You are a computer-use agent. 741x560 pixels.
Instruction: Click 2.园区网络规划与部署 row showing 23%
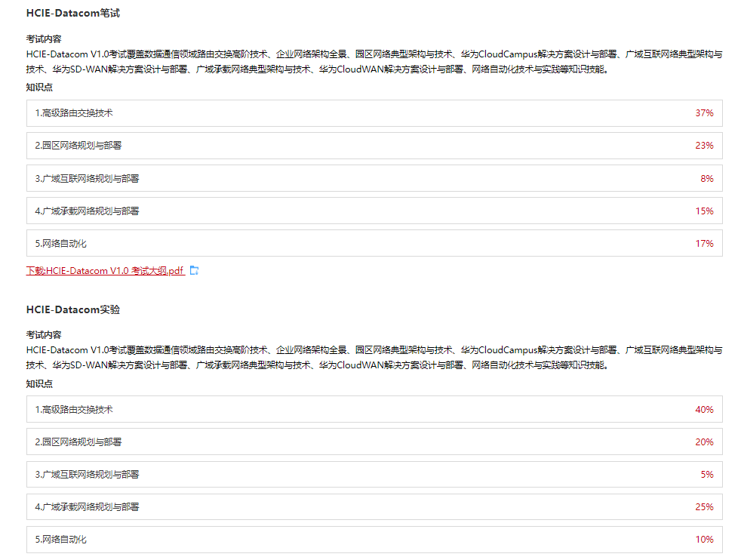374,146
